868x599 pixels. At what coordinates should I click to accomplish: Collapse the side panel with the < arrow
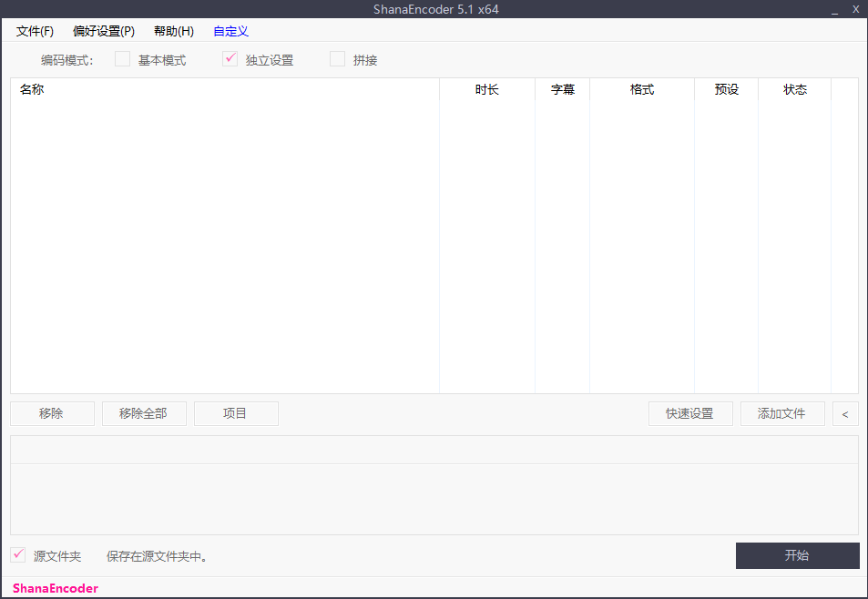pyautogui.click(x=845, y=413)
